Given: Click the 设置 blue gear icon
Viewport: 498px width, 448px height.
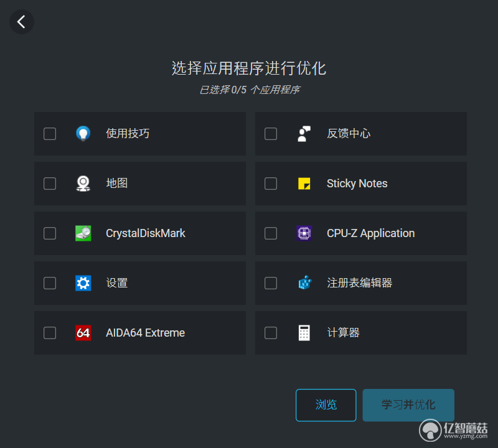Looking at the screenshot, I should (83, 283).
